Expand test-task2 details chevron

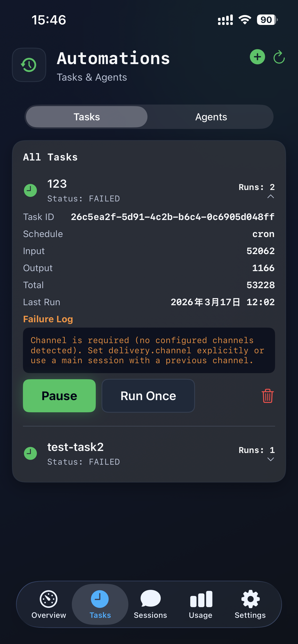click(270, 459)
